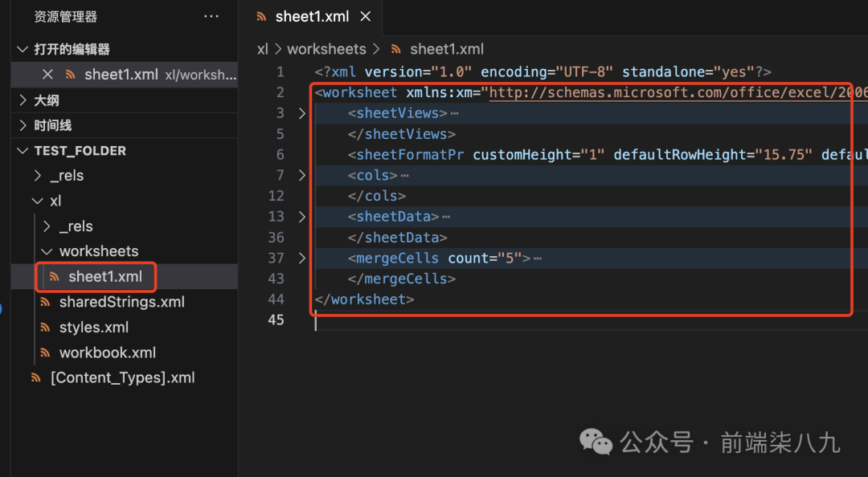The image size is (868, 477).
Task: Collapse the xl folder
Action: (37, 202)
